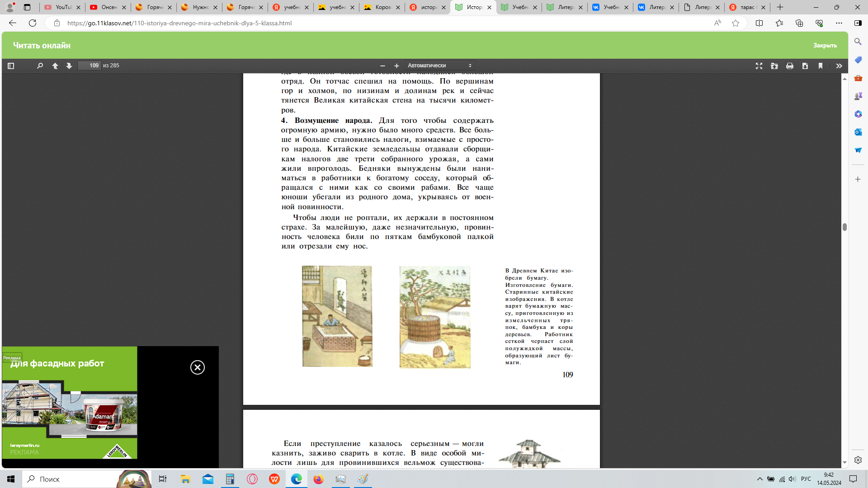View site information lock icon
Image resolution: width=868 pixels, height=488 pixels.
(57, 23)
